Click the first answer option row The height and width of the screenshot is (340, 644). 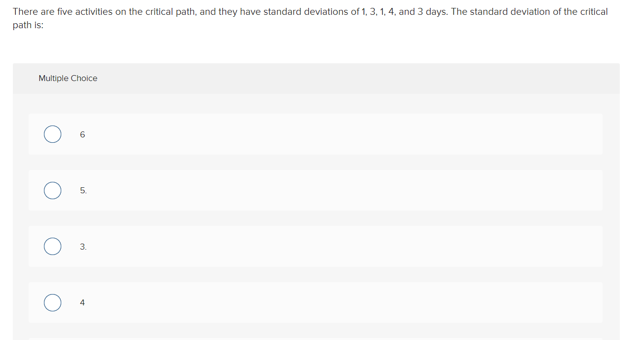316,134
